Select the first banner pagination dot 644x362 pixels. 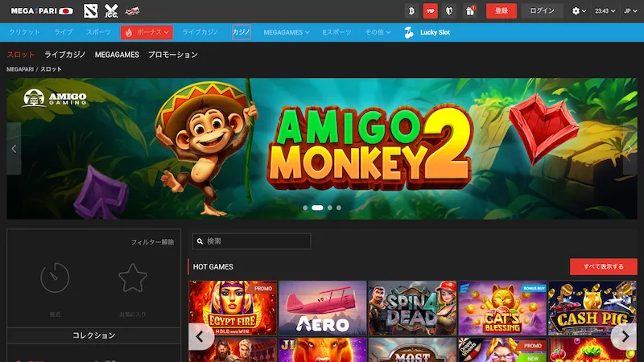(305, 208)
